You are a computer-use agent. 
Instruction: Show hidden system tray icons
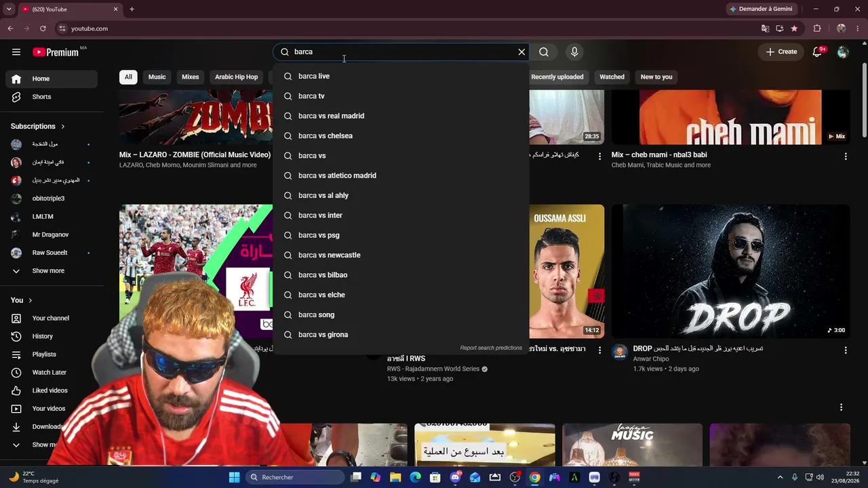pyautogui.click(x=780, y=477)
